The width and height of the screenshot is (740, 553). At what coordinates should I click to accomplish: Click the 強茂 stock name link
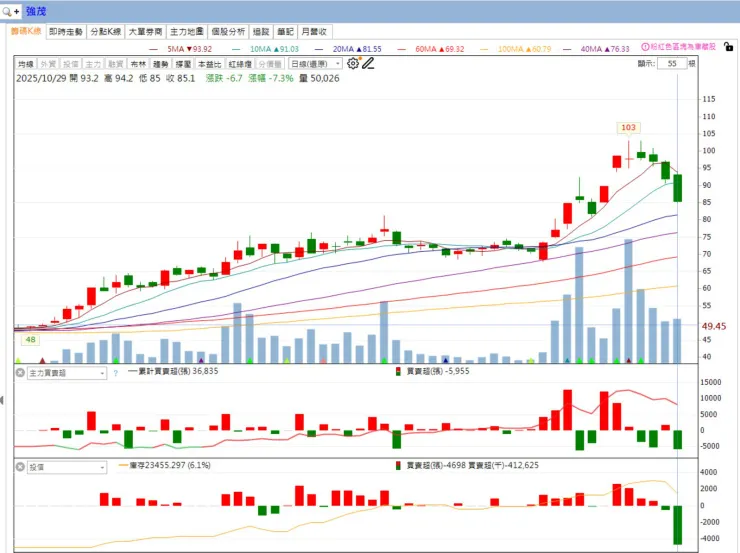tap(36, 11)
